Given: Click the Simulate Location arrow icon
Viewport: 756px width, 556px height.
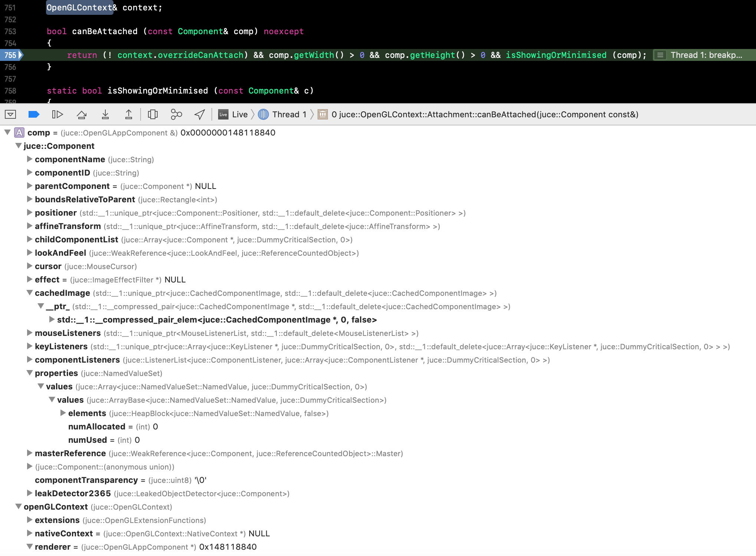Looking at the screenshot, I should pos(200,114).
